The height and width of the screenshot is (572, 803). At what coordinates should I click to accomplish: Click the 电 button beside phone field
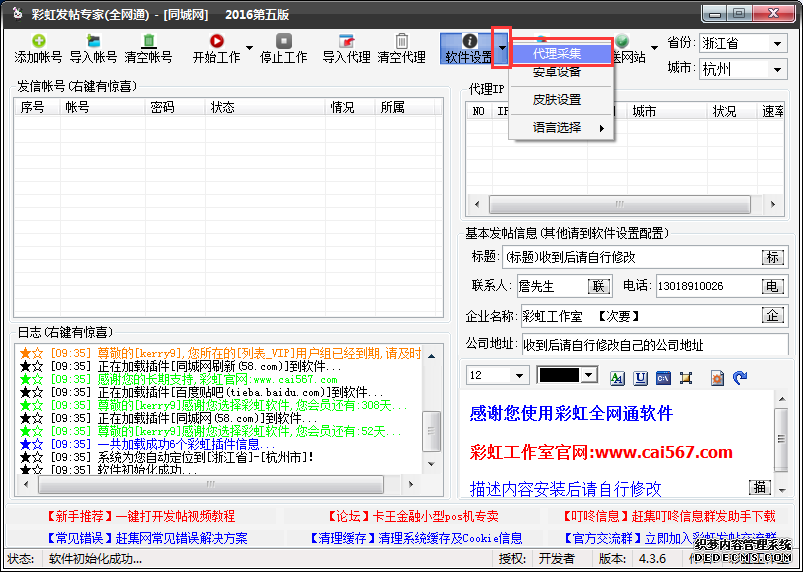(772, 286)
